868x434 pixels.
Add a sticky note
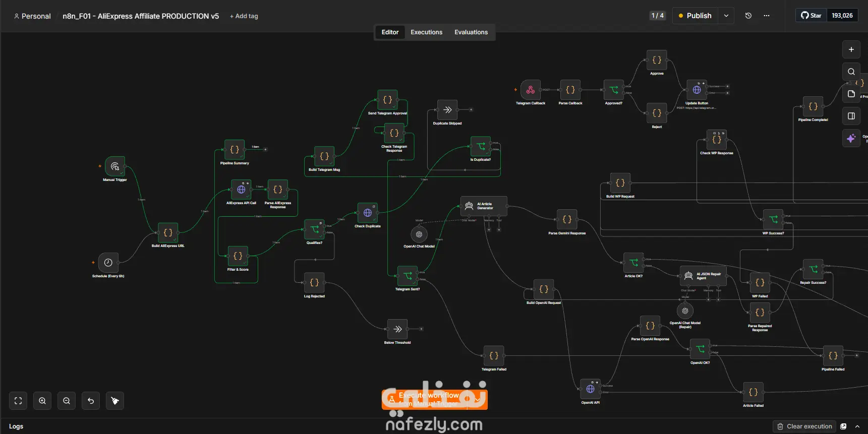coord(851,94)
